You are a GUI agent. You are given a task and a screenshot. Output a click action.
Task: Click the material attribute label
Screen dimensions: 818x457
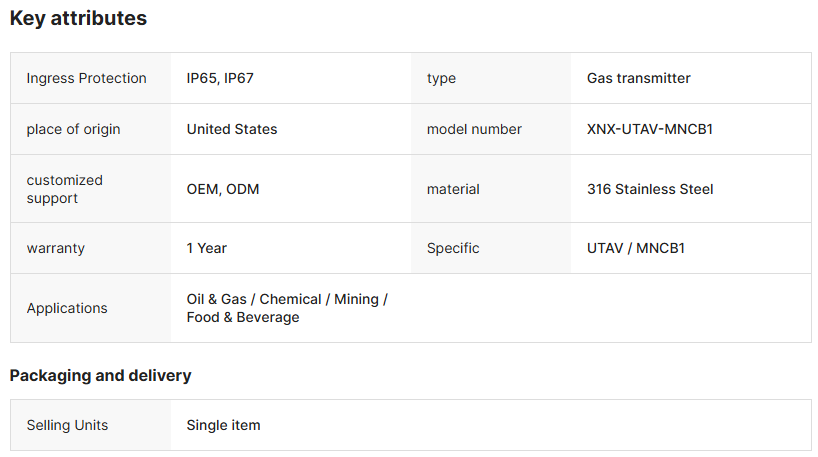tap(453, 189)
